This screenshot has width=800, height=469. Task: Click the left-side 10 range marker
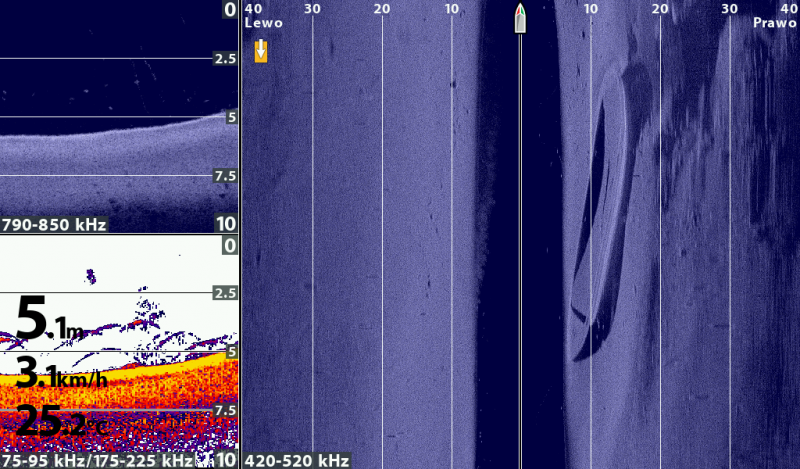click(x=452, y=9)
